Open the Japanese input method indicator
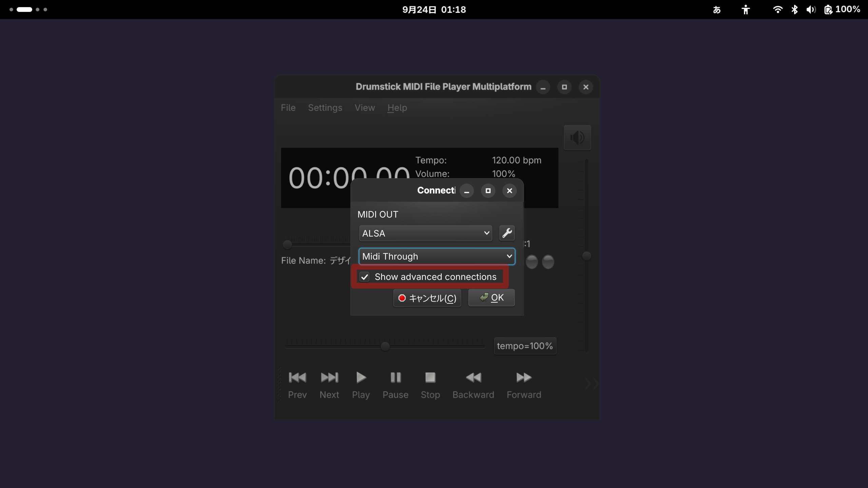This screenshot has height=488, width=868. click(x=716, y=9)
